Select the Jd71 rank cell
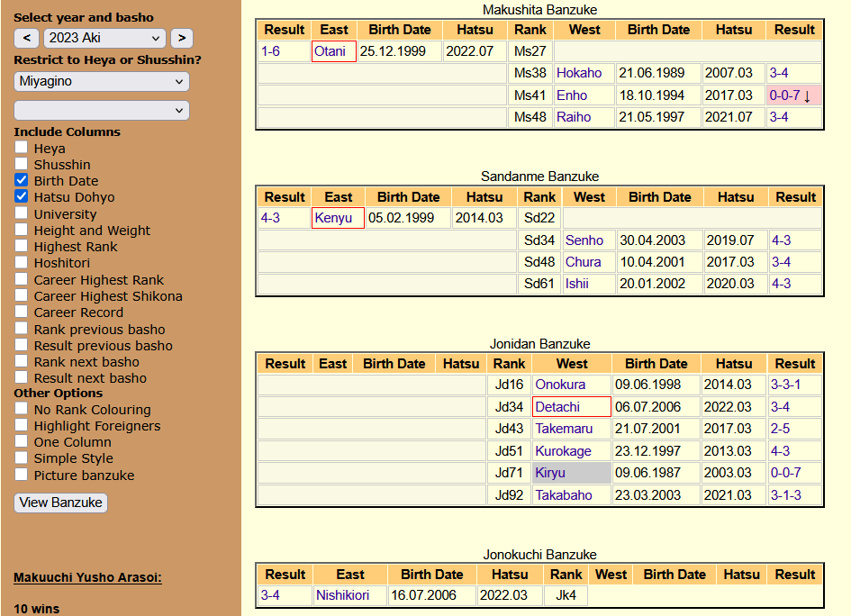Image resolution: width=851 pixels, height=616 pixels. 509,473
